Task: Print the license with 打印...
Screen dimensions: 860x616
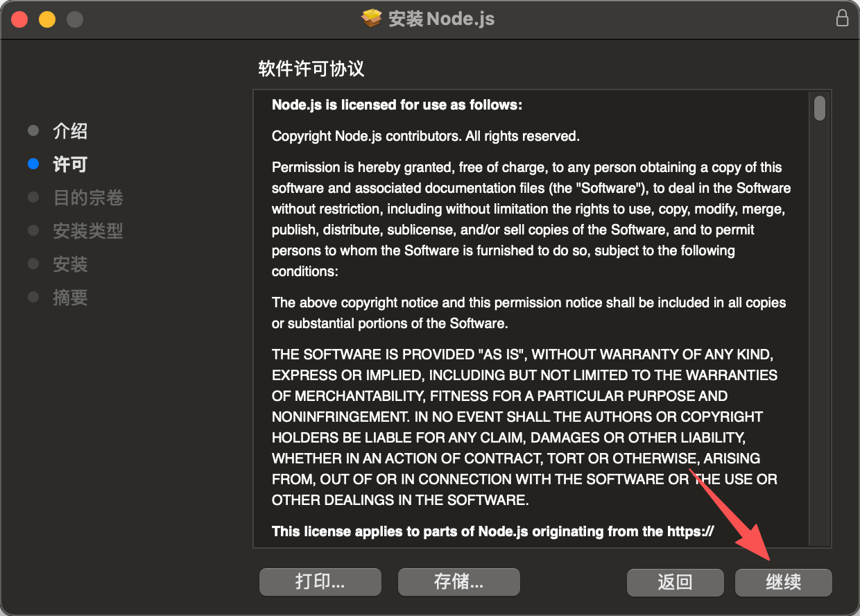Action: 320,582
